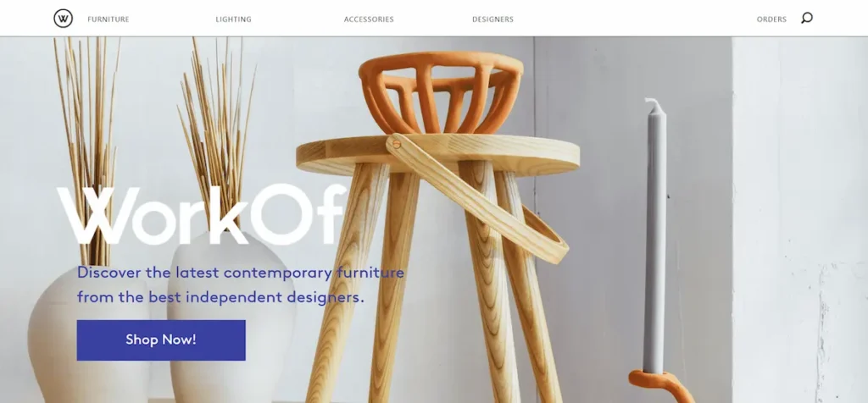Select the tall gray candle
Image resolution: width=868 pixels, height=403 pixels.
click(x=655, y=236)
